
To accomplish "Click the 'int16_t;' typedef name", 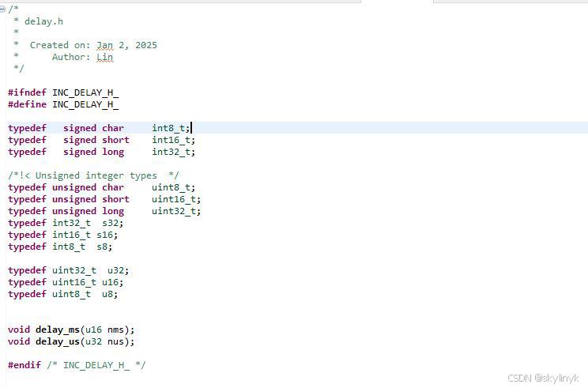I will coord(174,140).
